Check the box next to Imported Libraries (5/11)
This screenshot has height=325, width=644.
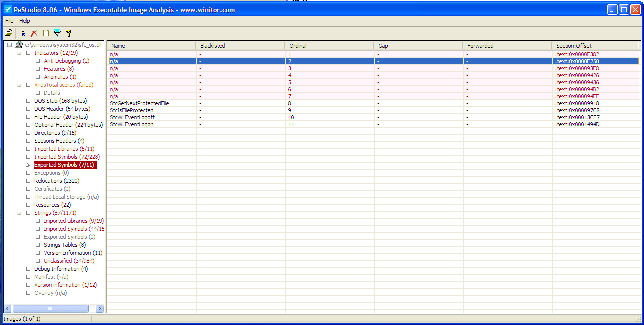point(28,149)
